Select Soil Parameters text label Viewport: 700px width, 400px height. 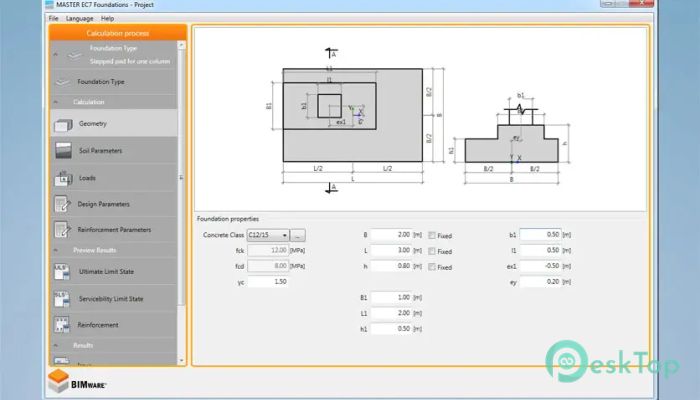(100, 150)
